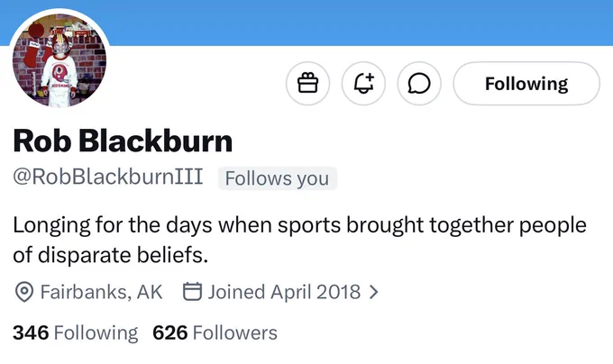Click the word Followers in profile stats
This screenshot has height=364, width=613.
point(235,332)
